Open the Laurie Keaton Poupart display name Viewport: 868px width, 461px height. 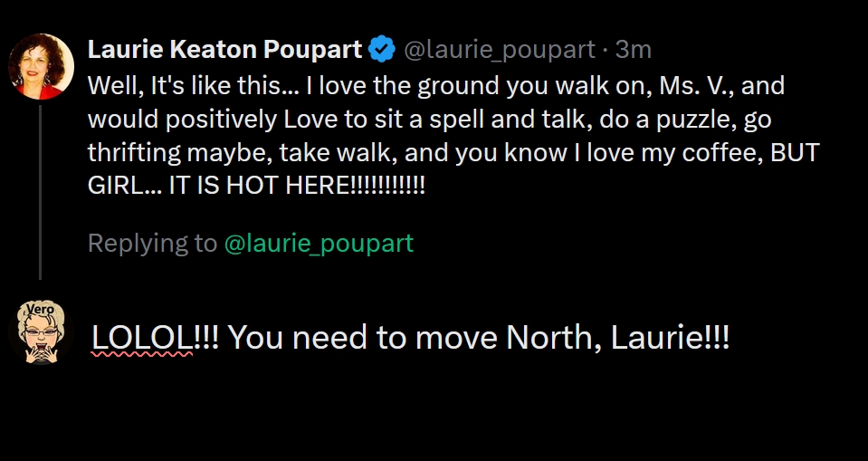coord(224,50)
